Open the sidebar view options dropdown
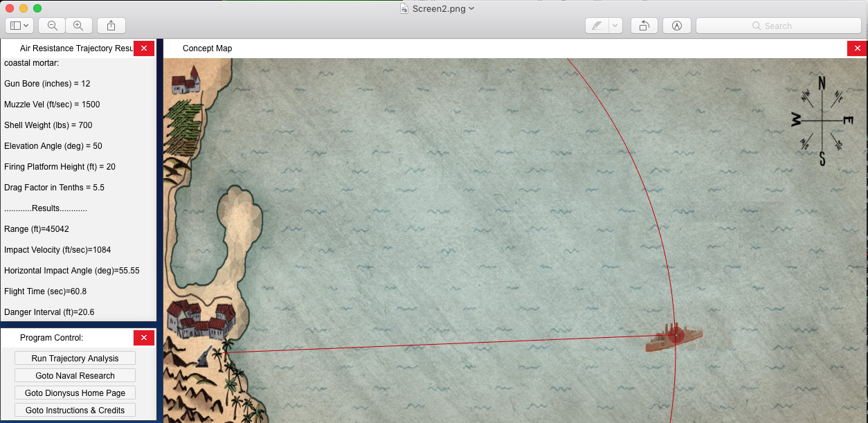The image size is (868, 423). click(x=20, y=26)
